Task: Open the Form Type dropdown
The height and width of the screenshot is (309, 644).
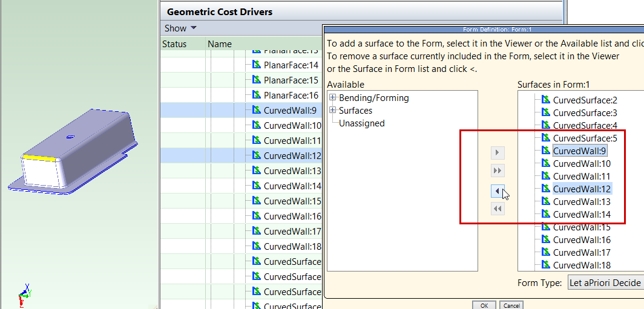Action: coord(605,283)
